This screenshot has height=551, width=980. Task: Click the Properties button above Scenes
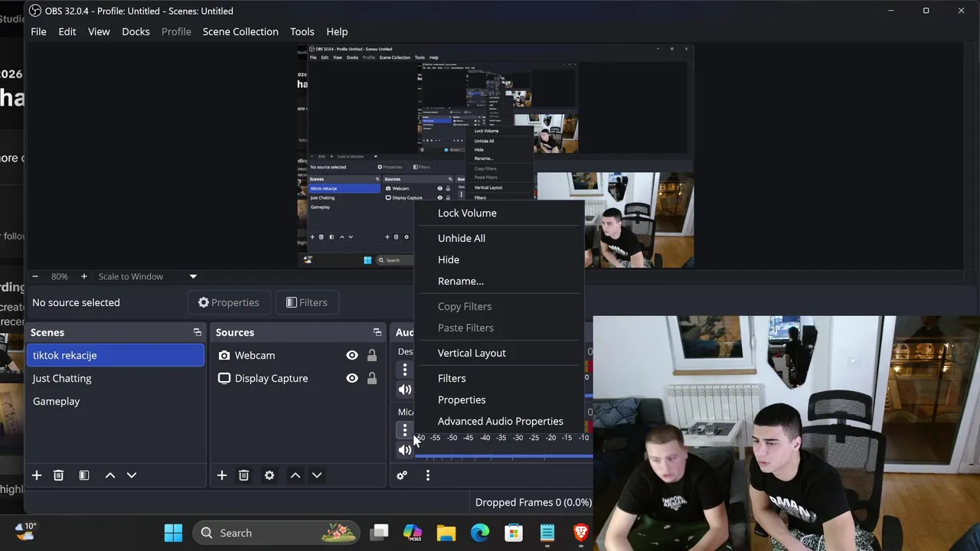[228, 302]
